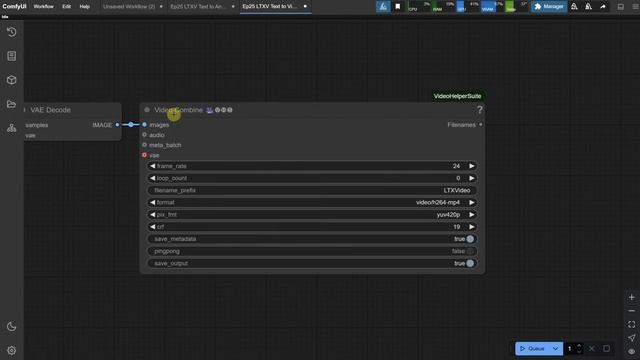Open pix_fmt dropdown yuv420p

point(312,215)
